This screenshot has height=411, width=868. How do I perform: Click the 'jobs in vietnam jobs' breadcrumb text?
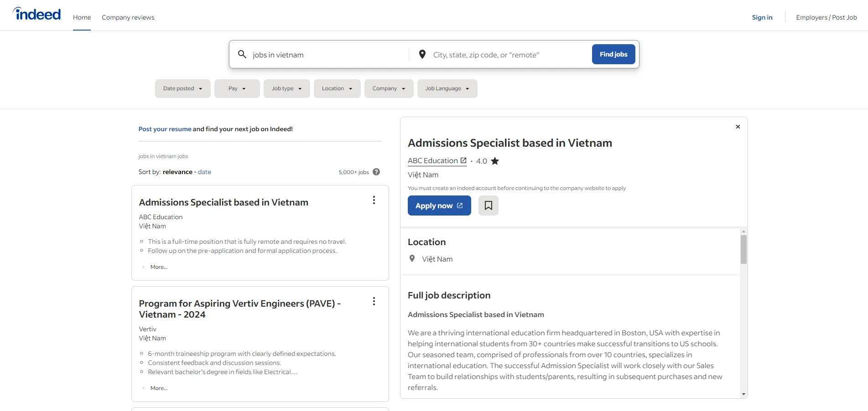(163, 156)
